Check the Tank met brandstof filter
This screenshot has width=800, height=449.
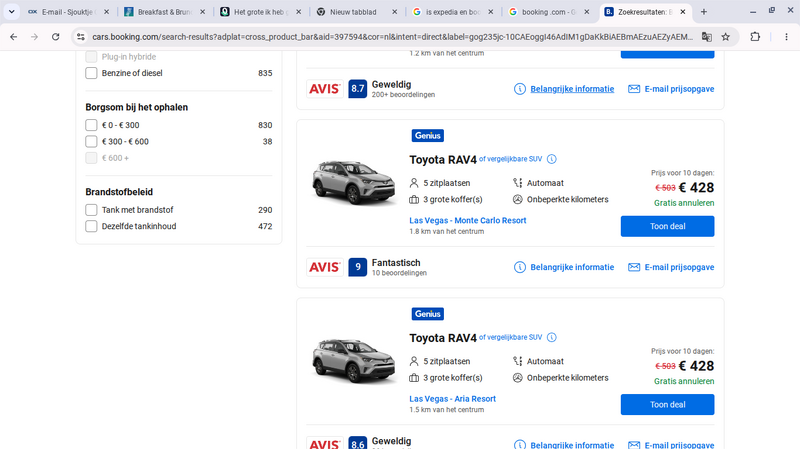pos(91,210)
